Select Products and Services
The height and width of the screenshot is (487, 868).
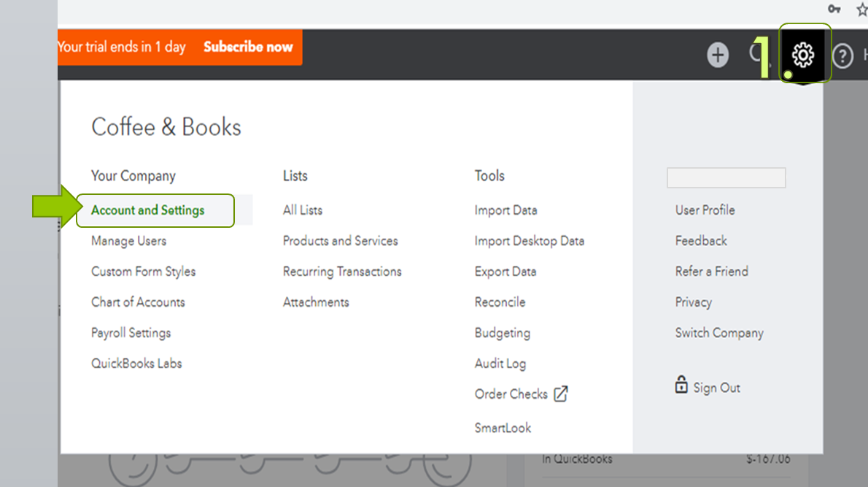(x=341, y=241)
